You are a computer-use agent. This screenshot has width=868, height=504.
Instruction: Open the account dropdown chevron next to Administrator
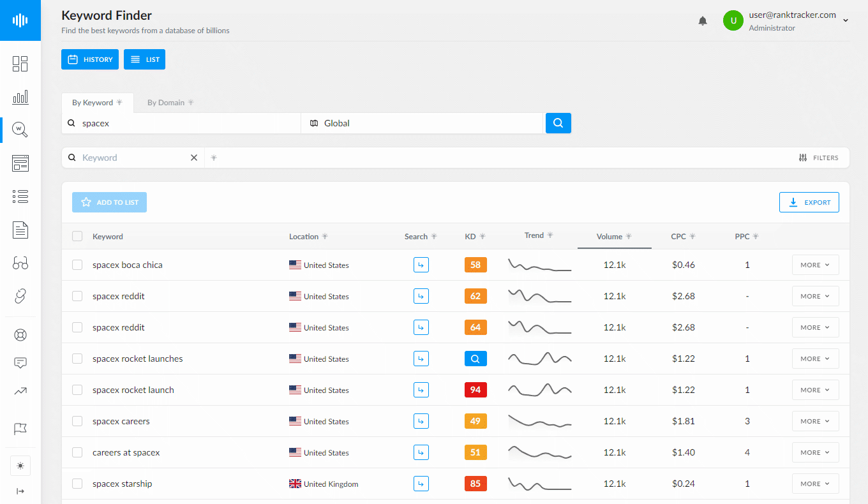(846, 20)
